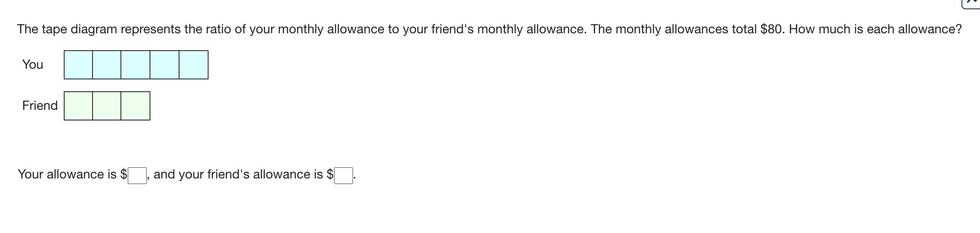Click the first green cell in the Friend tape

click(x=78, y=106)
